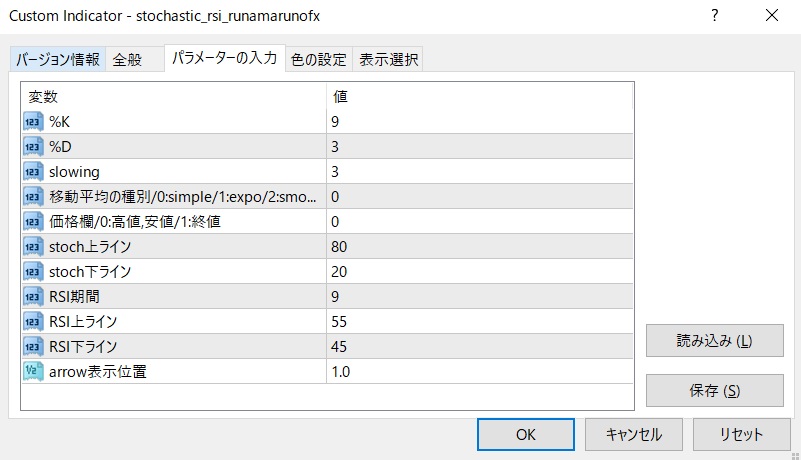Open the 色の設定 tab
The height and width of the screenshot is (460, 801).
click(318, 60)
